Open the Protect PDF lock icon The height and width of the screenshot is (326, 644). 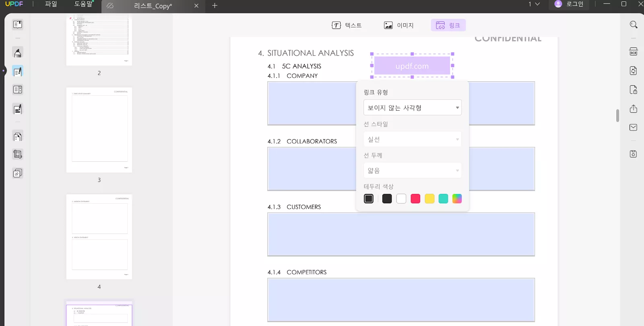pyautogui.click(x=634, y=89)
